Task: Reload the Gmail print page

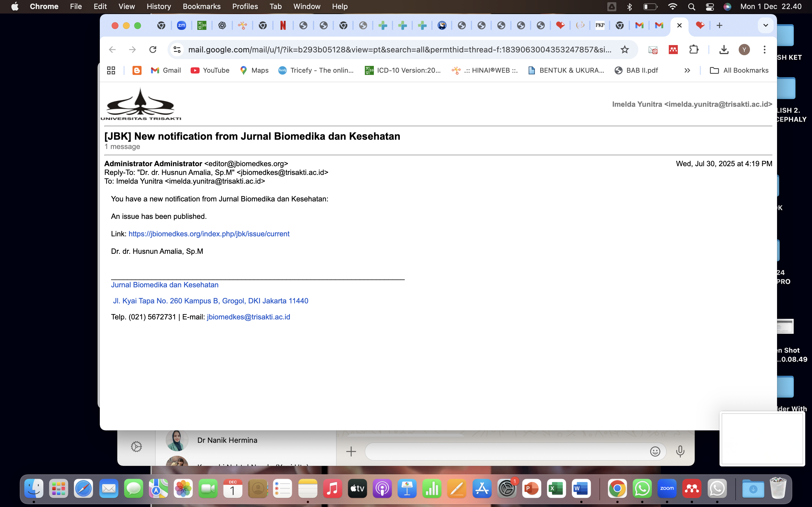Action: click(153, 50)
